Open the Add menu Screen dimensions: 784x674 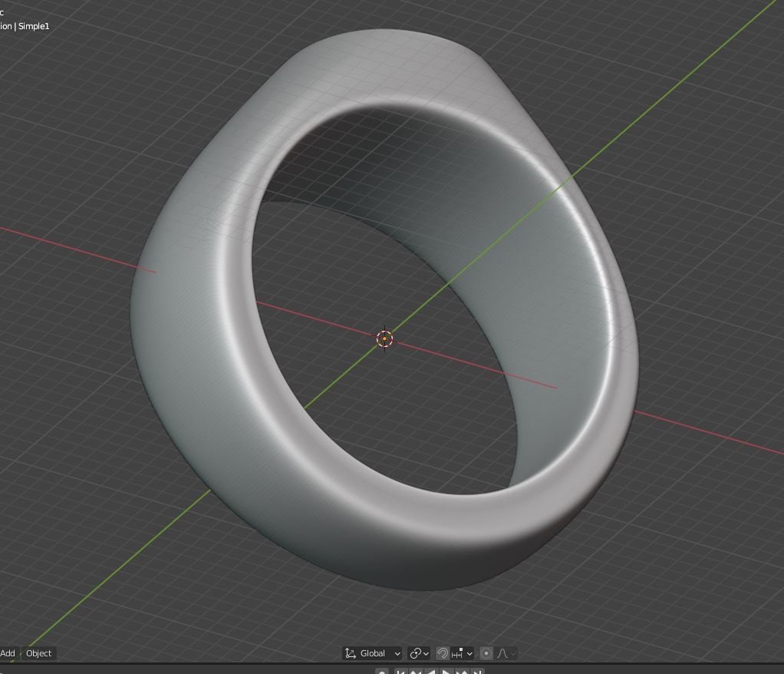point(8,653)
